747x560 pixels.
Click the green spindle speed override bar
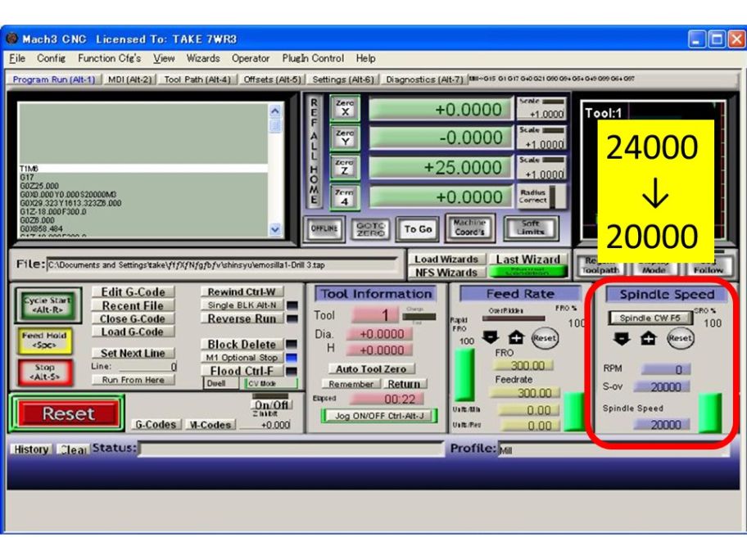[x=710, y=413]
